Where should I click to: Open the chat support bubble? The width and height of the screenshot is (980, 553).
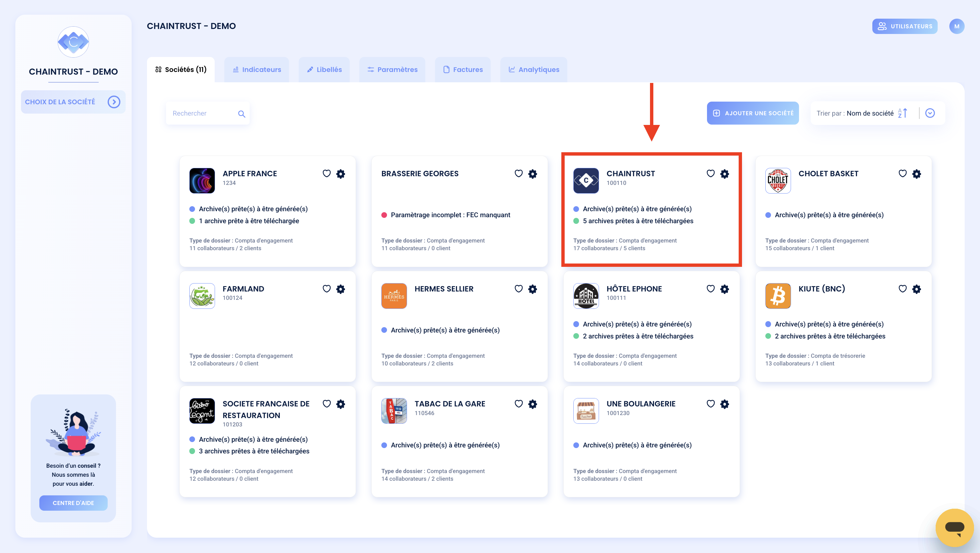[955, 528]
